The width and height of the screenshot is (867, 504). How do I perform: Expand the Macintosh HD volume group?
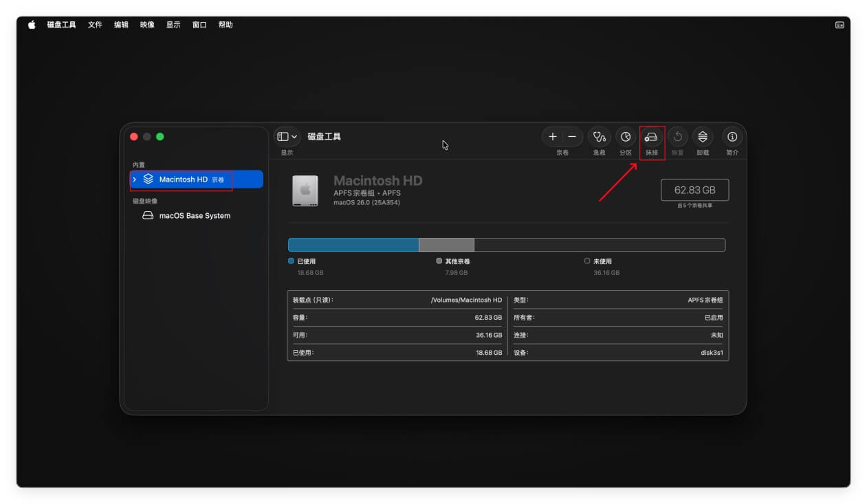coord(135,179)
